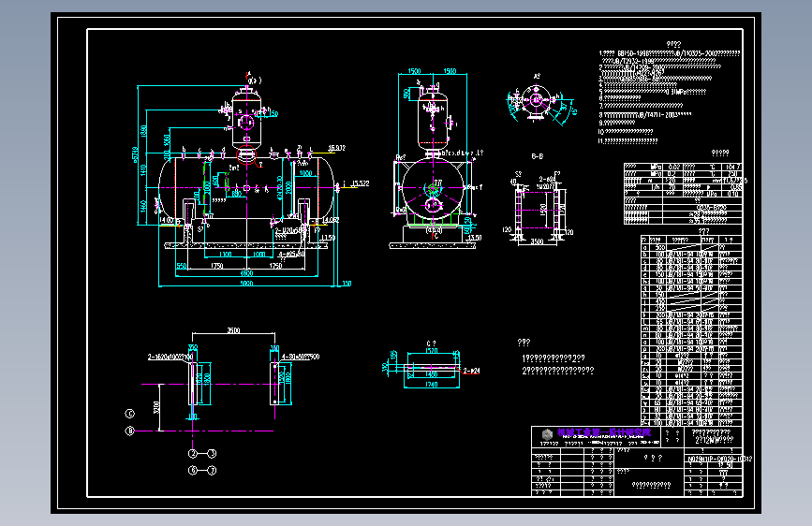Click note line containing GB150-1998

coord(669,53)
